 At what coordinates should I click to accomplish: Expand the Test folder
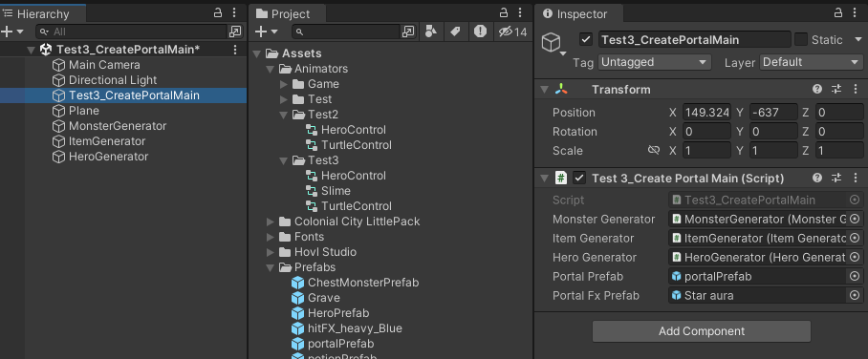(284, 99)
